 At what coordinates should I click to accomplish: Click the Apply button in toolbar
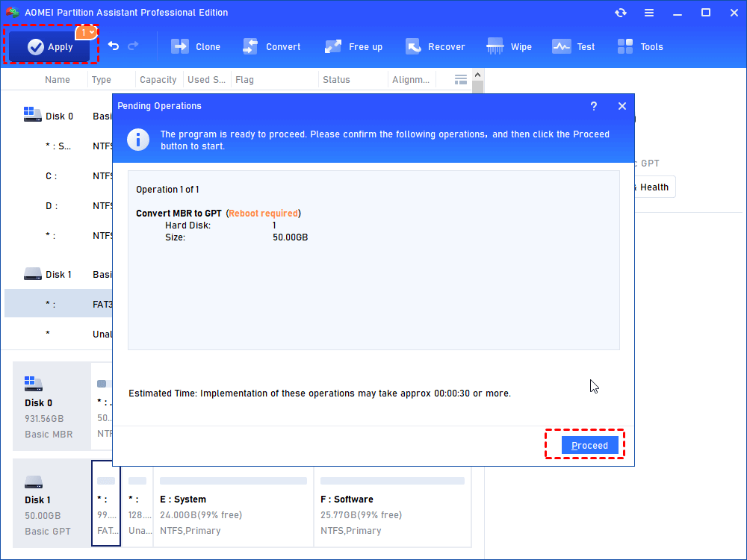coord(50,47)
